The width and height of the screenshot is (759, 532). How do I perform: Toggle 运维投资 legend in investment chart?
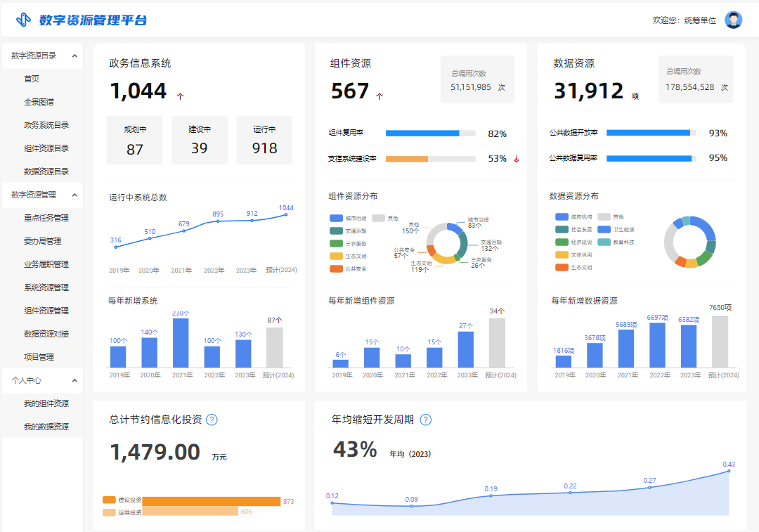tap(122, 512)
